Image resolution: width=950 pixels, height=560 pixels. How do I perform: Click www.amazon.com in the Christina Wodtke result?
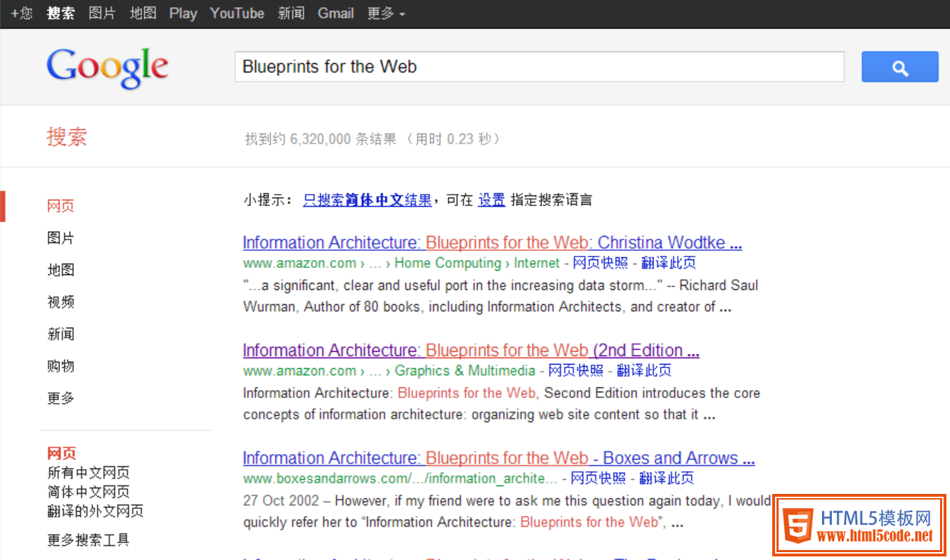click(x=299, y=263)
